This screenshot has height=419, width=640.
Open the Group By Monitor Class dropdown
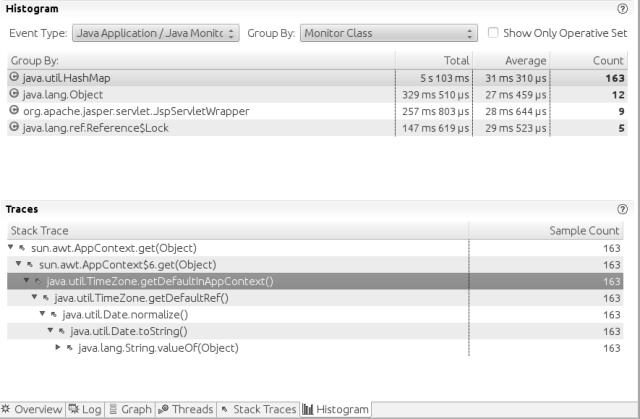tap(389, 33)
